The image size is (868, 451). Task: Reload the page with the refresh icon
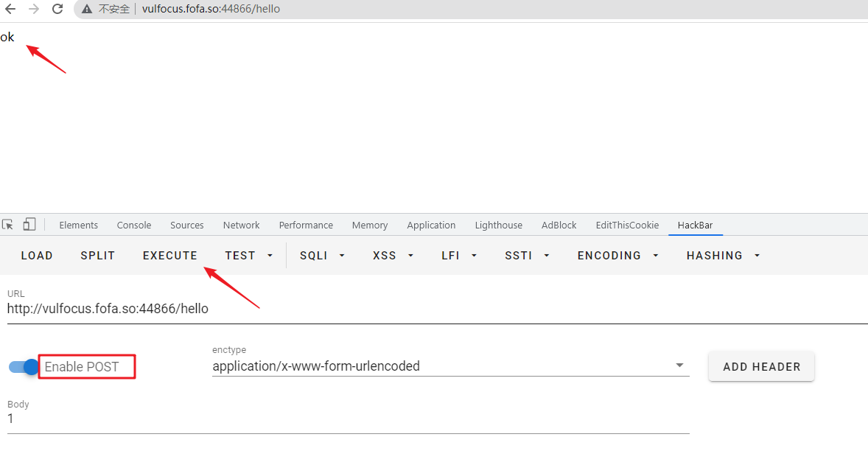(x=57, y=10)
